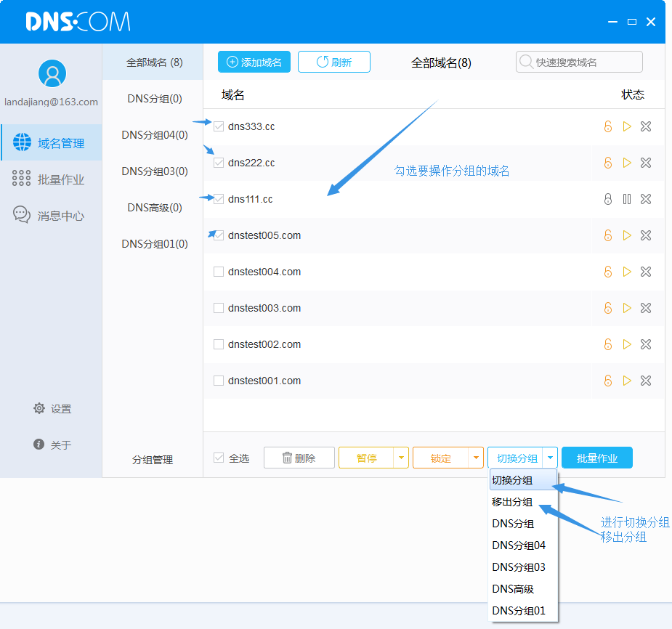Click the play icon for dns222.cc
This screenshot has height=629, width=672.
pos(627,163)
